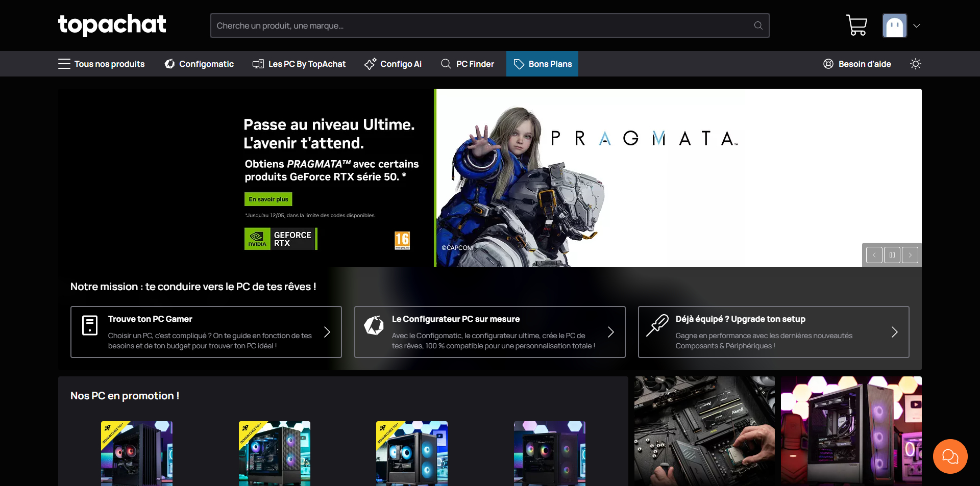The image size is (980, 486).
Task: Click the Les PC By TopAchat computer icon
Action: point(258,64)
